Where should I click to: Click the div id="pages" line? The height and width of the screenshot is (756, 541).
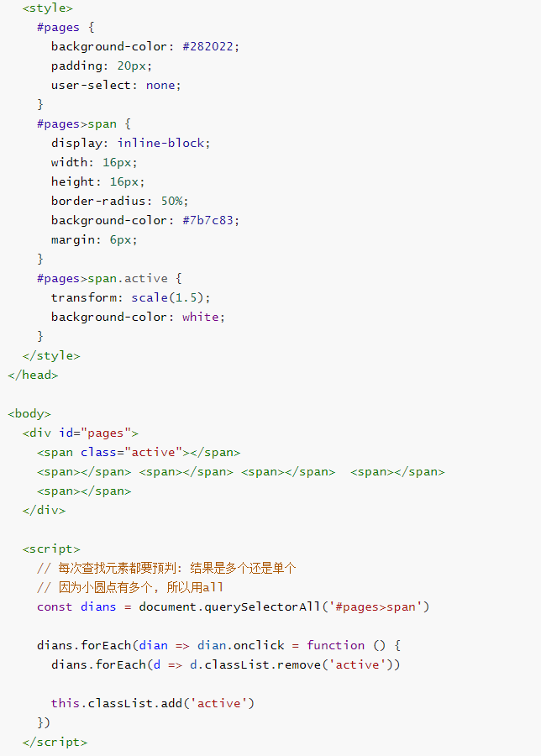click(81, 433)
